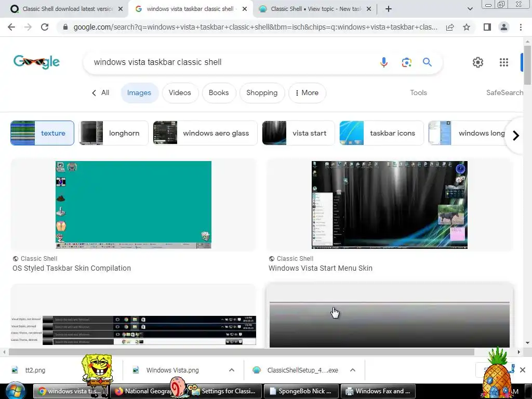This screenshot has height=399, width=532.
Task: Go back with the browser back arrow
Action: (x=11, y=27)
